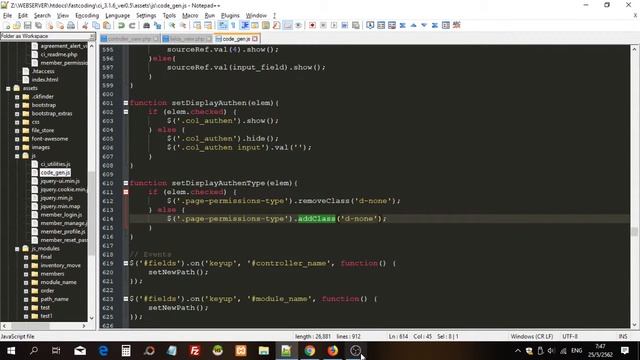
Task: Click the Playback macro toolbar icon
Action: point(334,25)
